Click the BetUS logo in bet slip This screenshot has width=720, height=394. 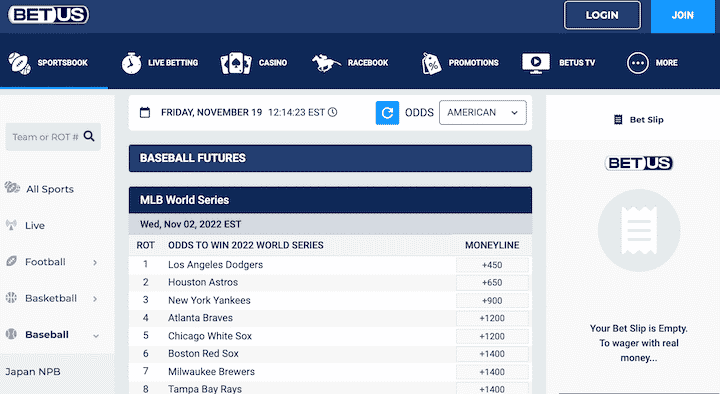639,163
